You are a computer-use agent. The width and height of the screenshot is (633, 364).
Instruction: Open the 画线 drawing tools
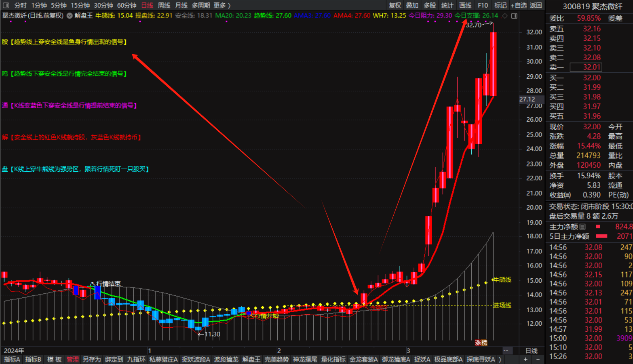click(465, 5)
